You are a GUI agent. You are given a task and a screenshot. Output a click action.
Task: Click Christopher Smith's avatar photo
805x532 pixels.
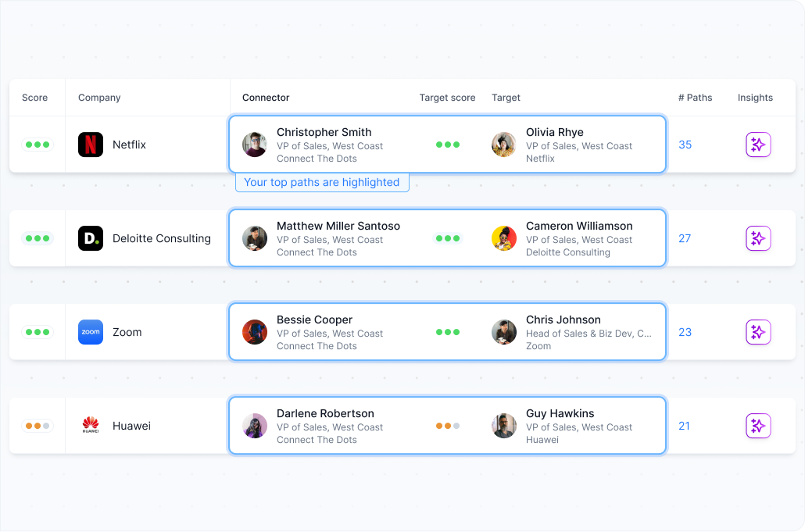coord(255,145)
